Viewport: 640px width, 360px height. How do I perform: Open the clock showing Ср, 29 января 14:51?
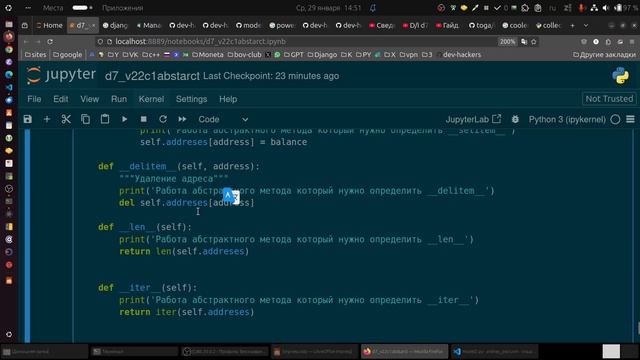(x=329, y=8)
